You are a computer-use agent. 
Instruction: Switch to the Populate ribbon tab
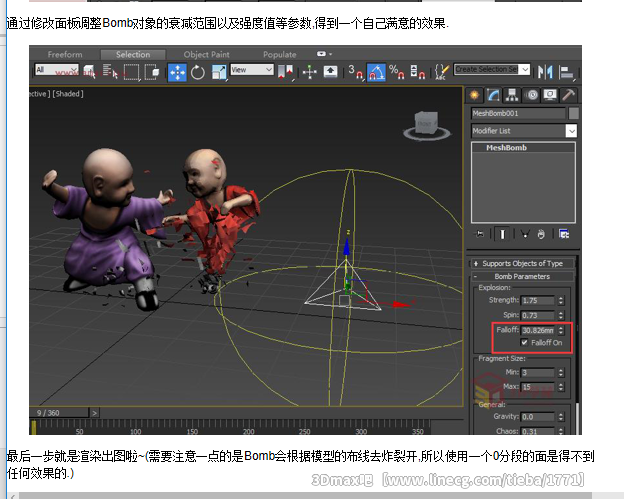tap(279, 55)
